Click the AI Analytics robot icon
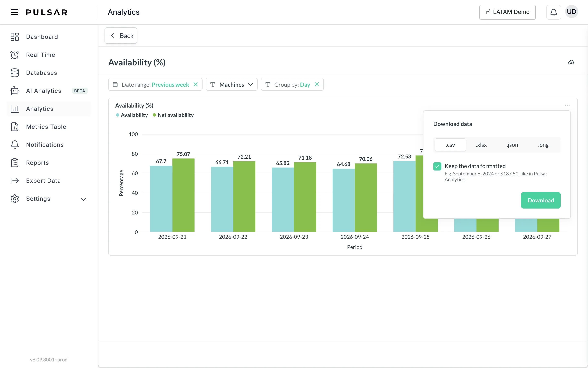588x368 pixels. click(14, 91)
